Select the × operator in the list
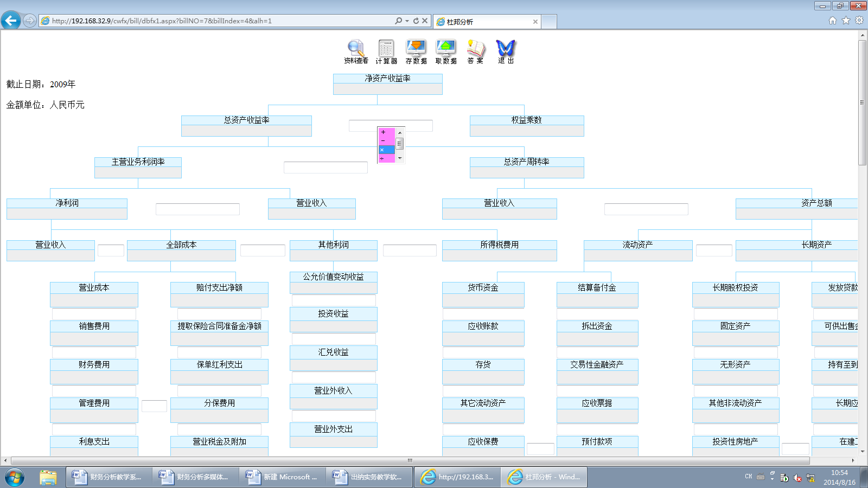The height and width of the screenshot is (488, 868). [387, 150]
